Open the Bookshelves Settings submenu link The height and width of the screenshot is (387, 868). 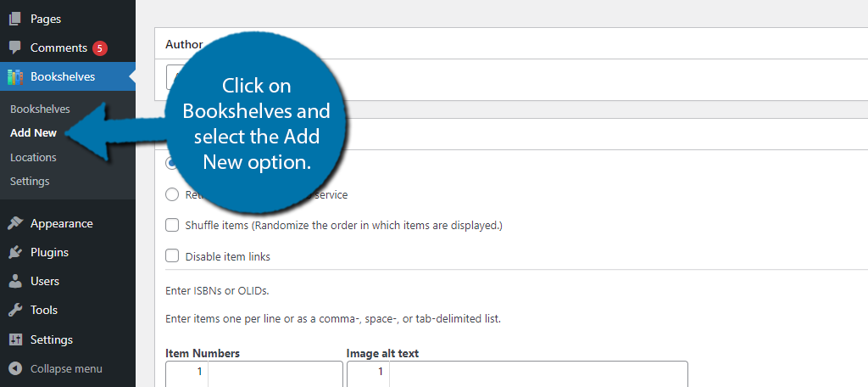pyautogui.click(x=30, y=182)
